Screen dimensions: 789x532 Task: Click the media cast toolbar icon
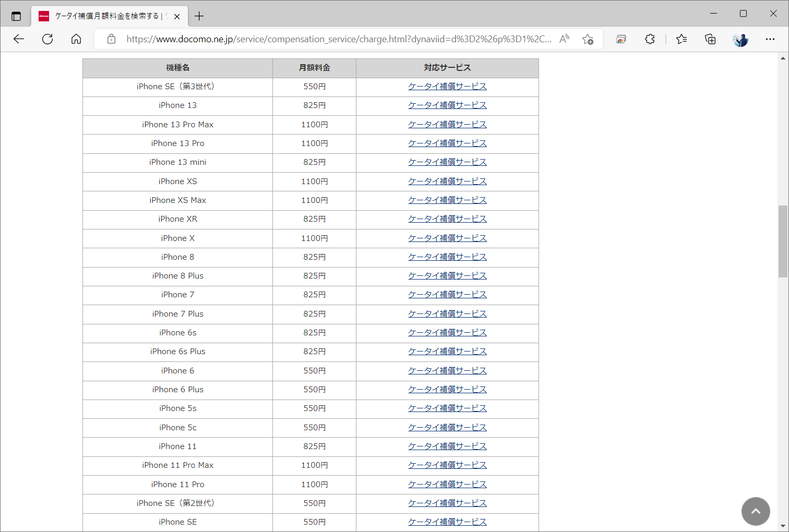[x=621, y=39]
